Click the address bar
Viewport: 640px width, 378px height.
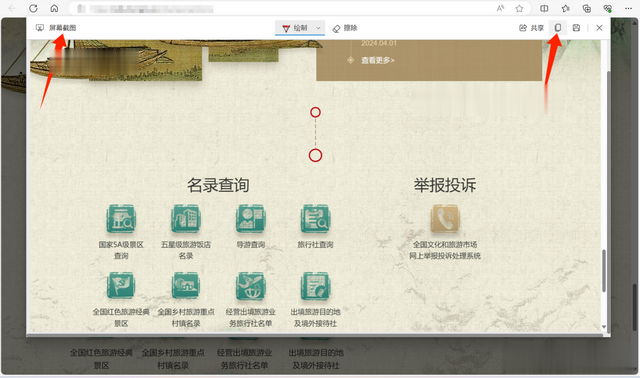300,8
